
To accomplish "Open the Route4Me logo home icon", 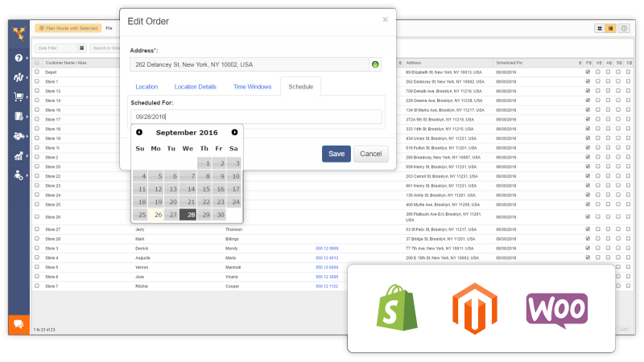I will (x=19, y=33).
